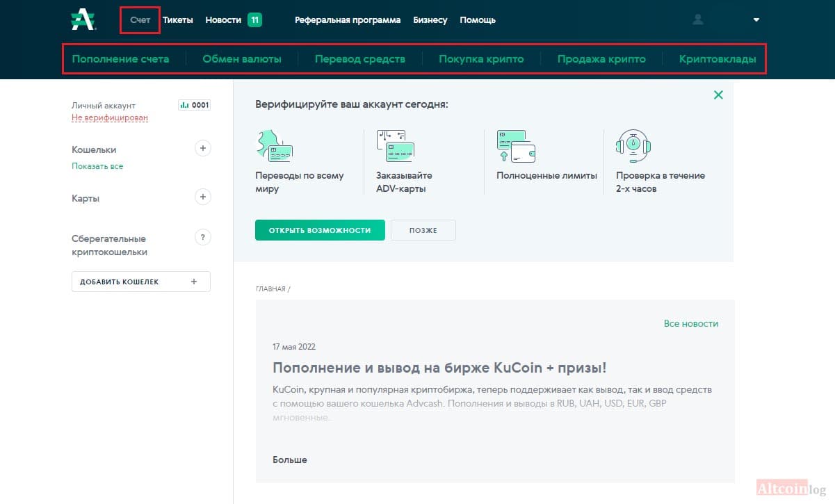Add a new wallet with plus icon beside Кошельки
Image resolution: width=835 pixels, height=504 pixels.
202,148
